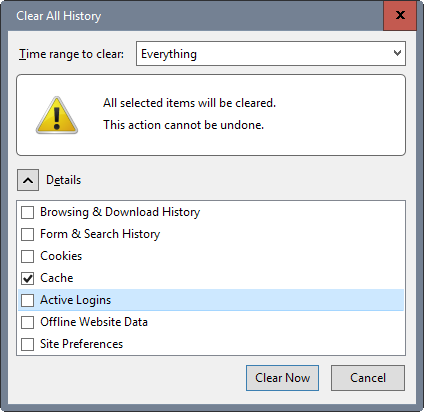The height and width of the screenshot is (412, 424).
Task: Click the Cancel button
Action: point(368,378)
